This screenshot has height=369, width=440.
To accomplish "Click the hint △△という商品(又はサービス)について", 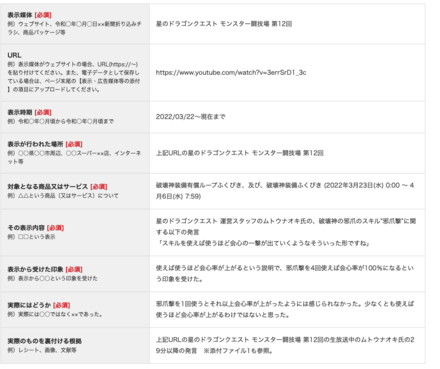I will pyautogui.click(x=63, y=196).
